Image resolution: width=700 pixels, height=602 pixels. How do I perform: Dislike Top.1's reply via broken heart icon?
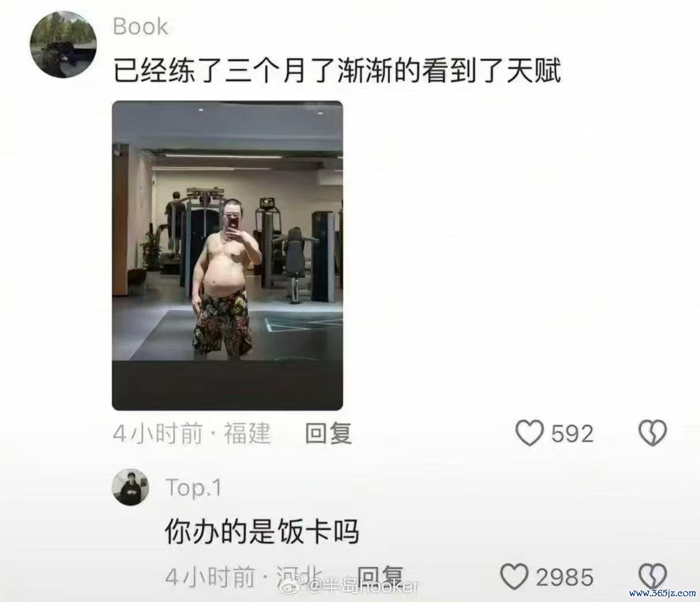coord(653,577)
